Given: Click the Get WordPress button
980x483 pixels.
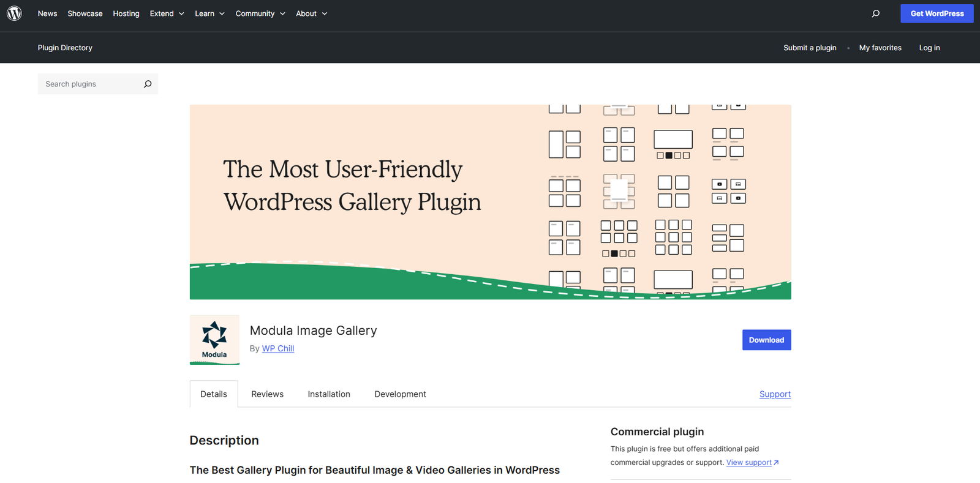Looking at the screenshot, I should pos(937,13).
